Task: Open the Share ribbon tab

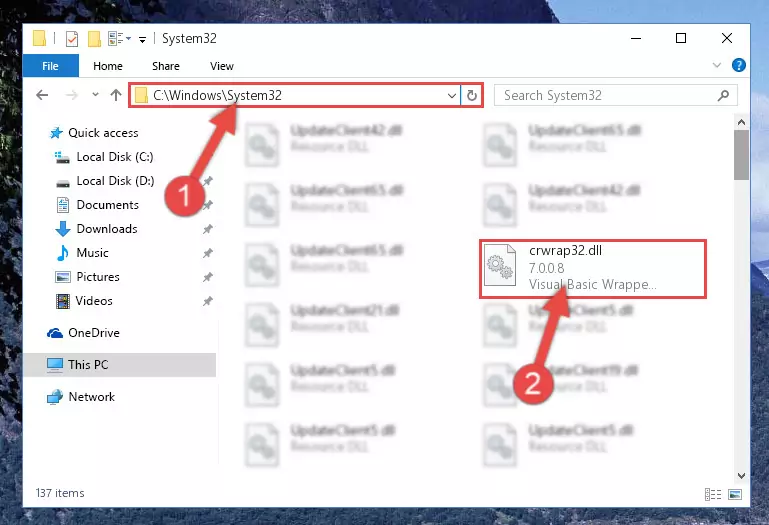Action: click(x=166, y=66)
